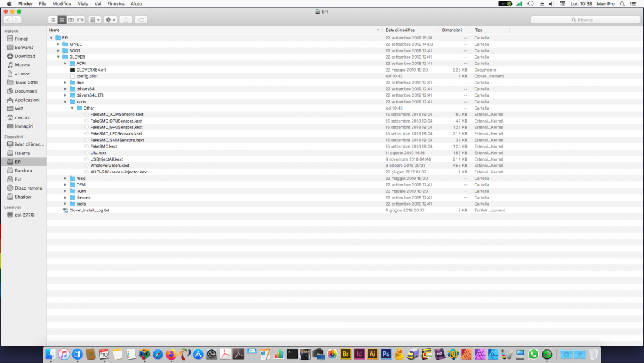The height and width of the screenshot is (363, 644).
Task: Select WhateverGreen.kext file
Action: pos(109,166)
